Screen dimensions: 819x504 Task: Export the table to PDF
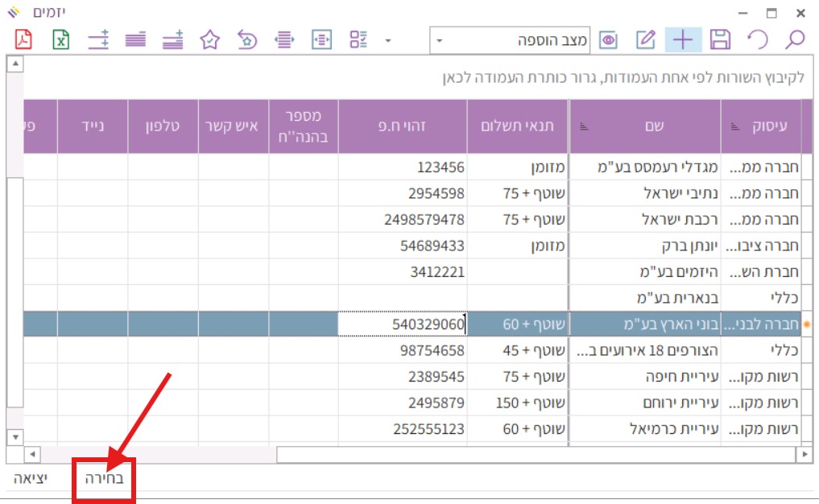(x=23, y=39)
